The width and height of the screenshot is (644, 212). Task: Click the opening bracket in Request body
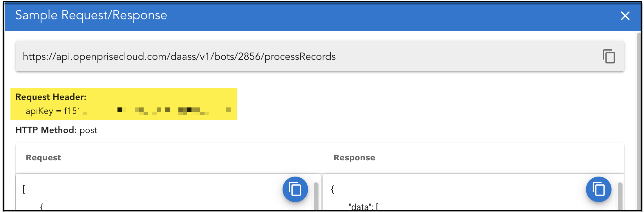24,189
